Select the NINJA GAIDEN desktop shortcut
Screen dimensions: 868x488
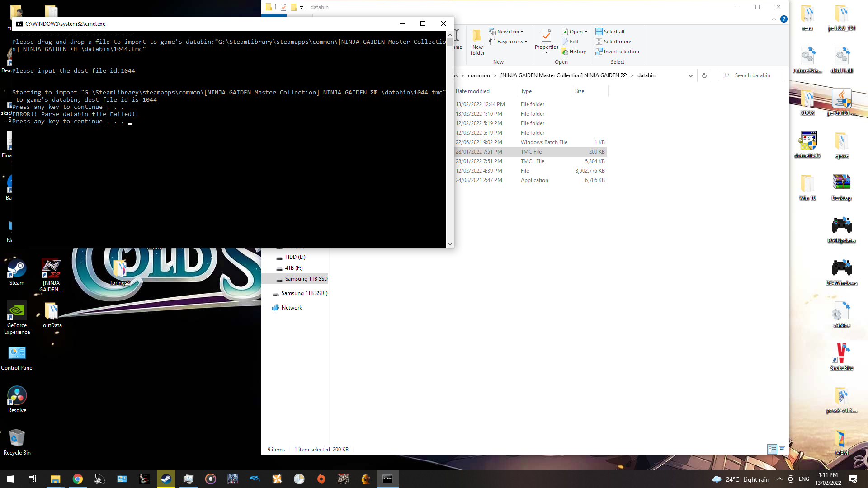[x=52, y=275]
